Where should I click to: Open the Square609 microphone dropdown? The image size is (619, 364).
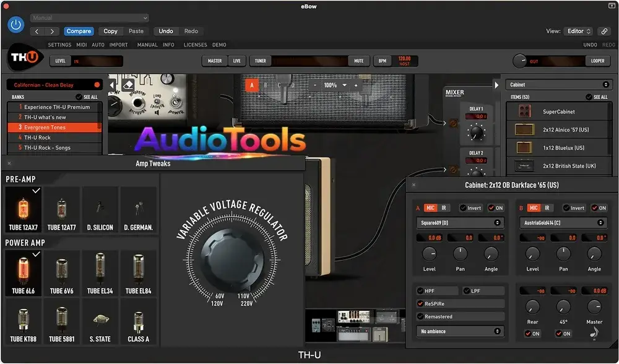click(x=459, y=223)
